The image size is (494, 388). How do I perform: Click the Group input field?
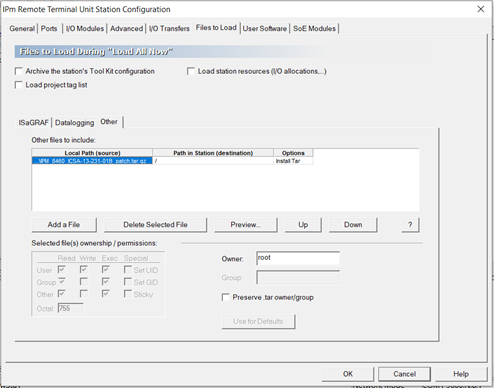coord(298,277)
